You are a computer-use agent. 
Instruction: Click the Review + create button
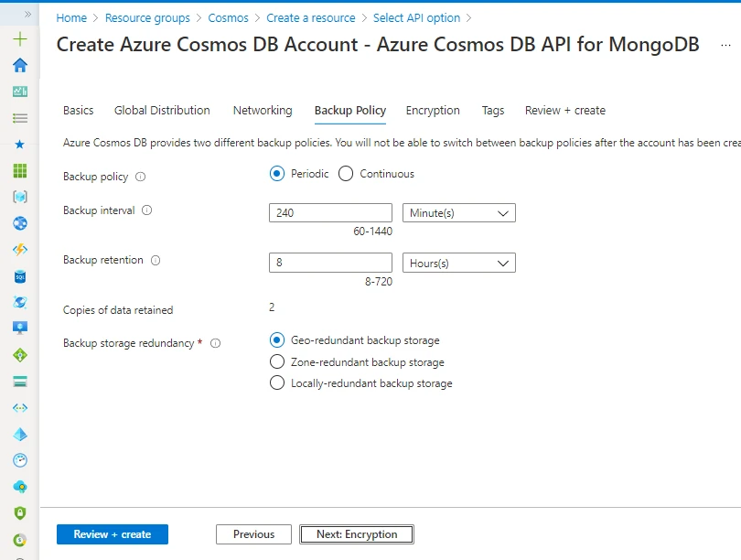pyautogui.click(x=112, y=533)
